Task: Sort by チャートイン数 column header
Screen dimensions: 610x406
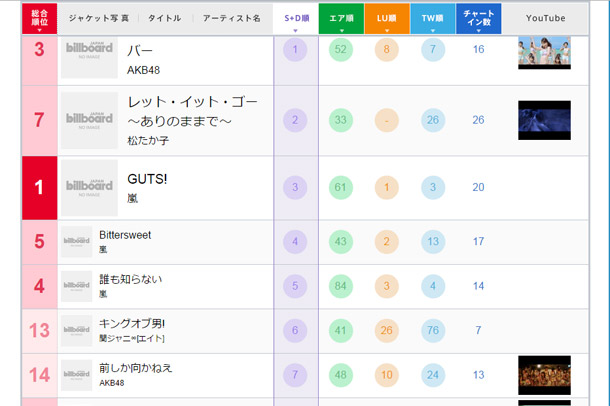Action: point(478,18)
